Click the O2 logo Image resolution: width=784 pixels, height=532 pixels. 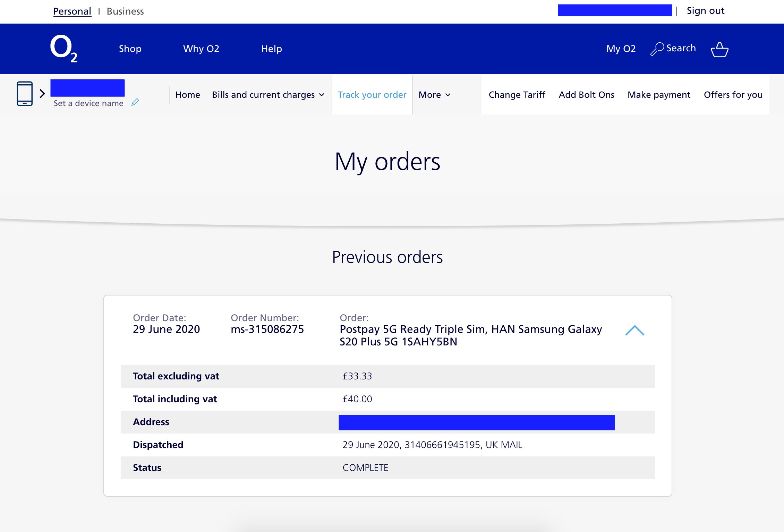pos(63,49)
